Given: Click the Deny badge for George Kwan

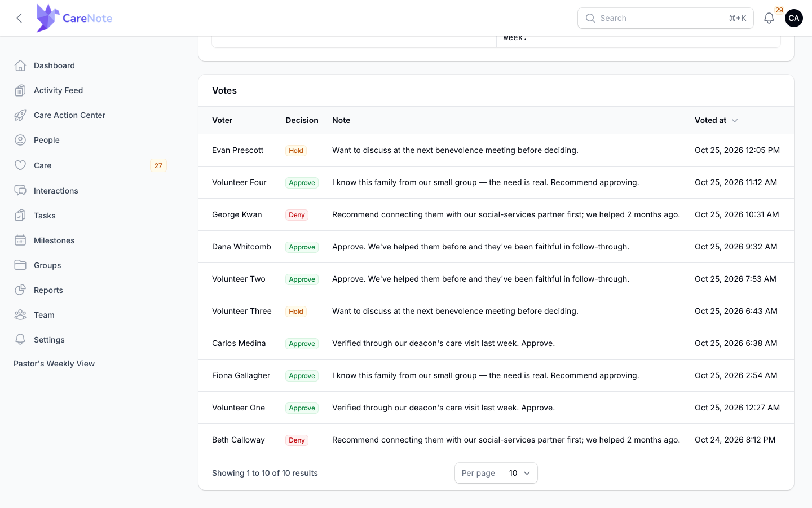Looking at the screenshot, I should (x=297, y=215).
